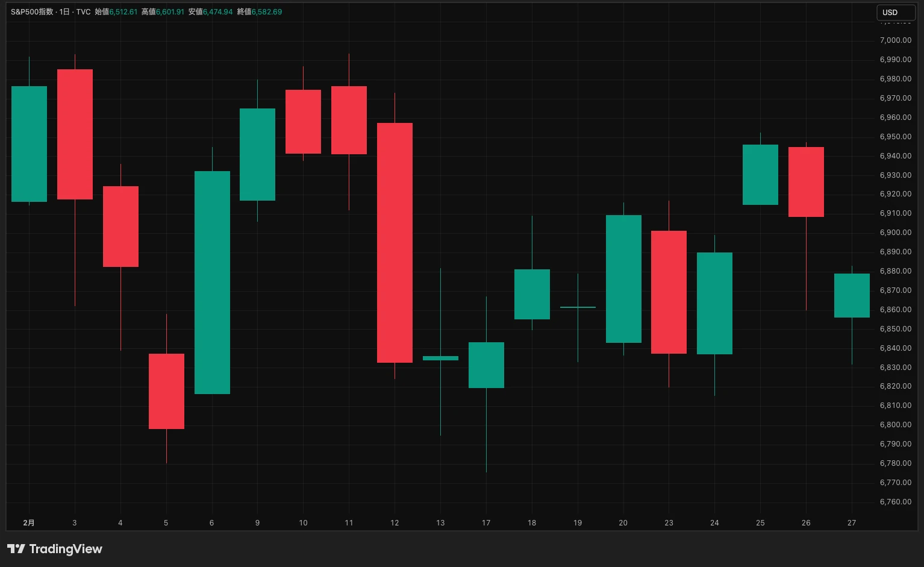Click the green candle on the 27th
924x567 pixels.
tap(852, 295)
